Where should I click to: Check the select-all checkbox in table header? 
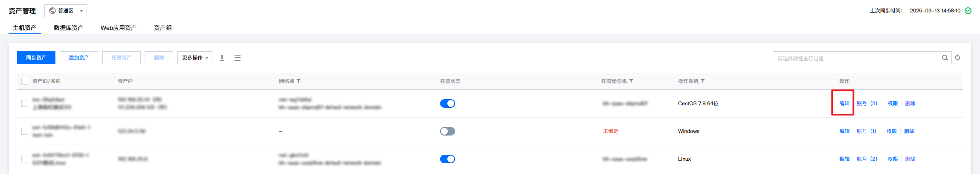tap(25, 81)
